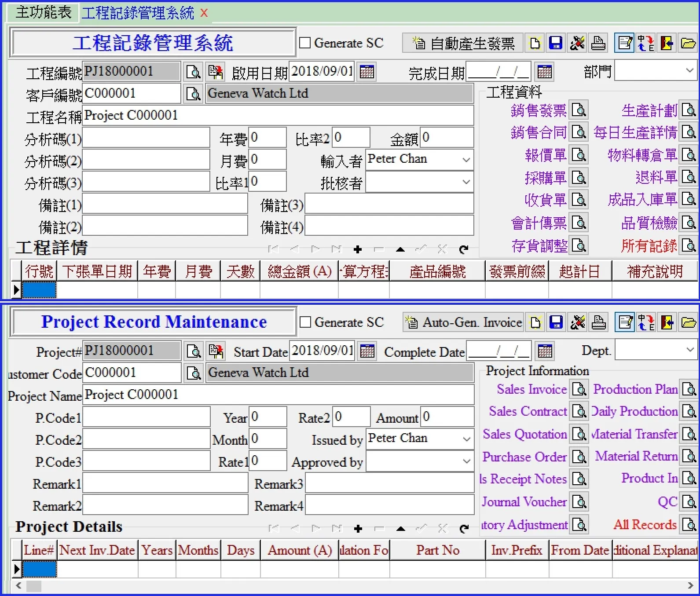Tick Generate SC checkbox in English form
Image resolution: width=700 pixels, height=596 pixels.
pos(305,322)
